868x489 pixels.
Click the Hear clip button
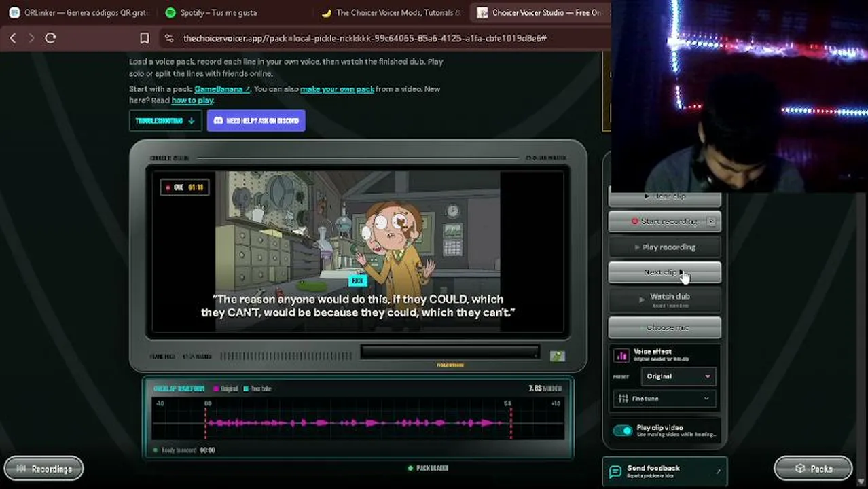coord(664,197)
